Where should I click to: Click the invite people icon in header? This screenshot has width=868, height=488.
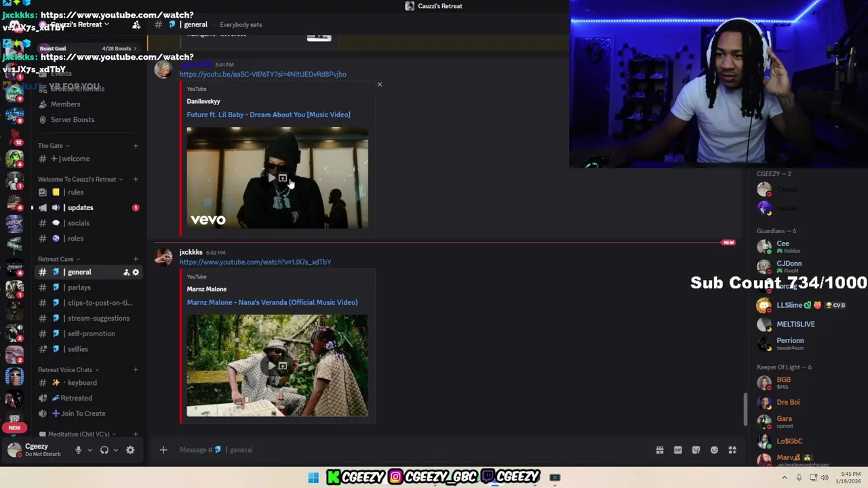point(136,24)
